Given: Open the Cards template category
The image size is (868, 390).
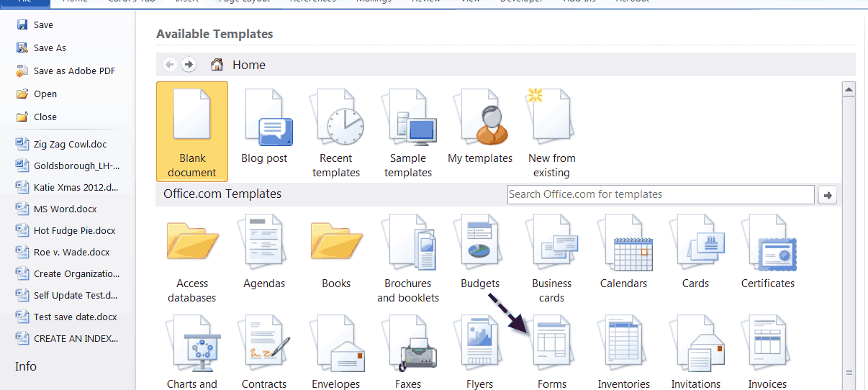Looking at the screenshot, I should point(696,253).
